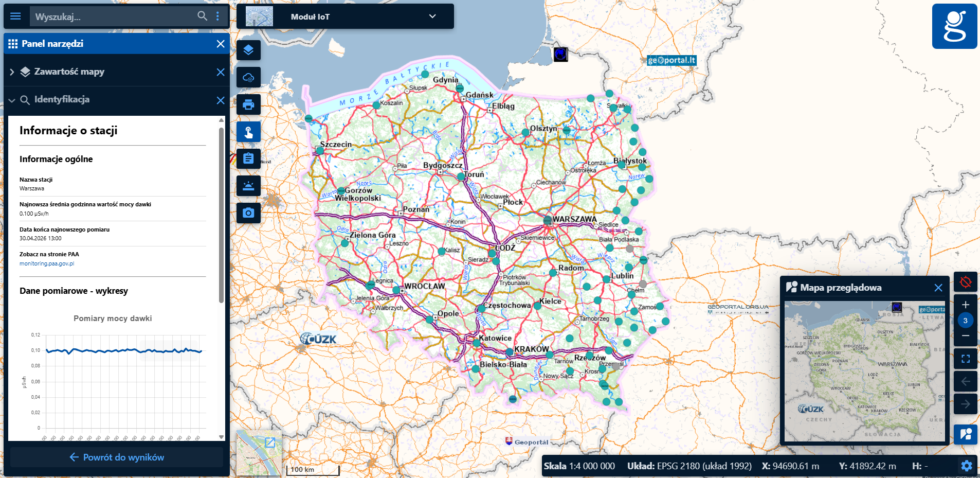Screen dimensions: 980x478
Task: Click the print map button
Action: [248, 105]
